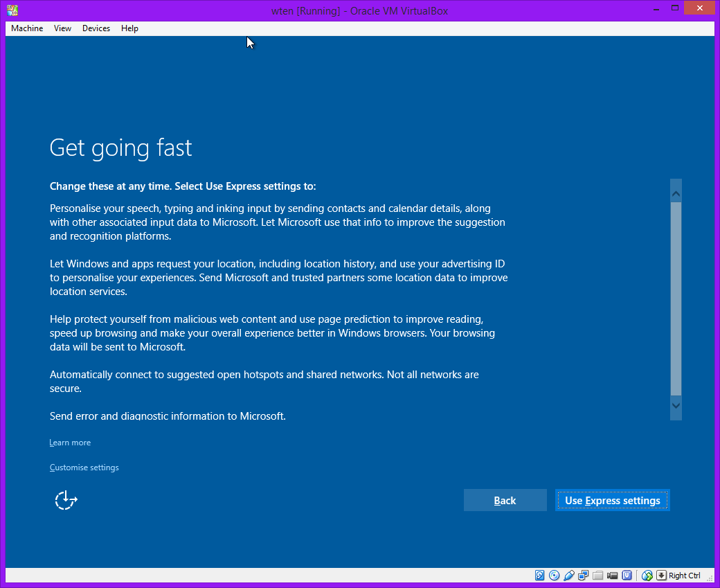The width and height of the screenshot is (720, 588).
Task: Click the scrollbar up arrow
Action: pyautogui.click(x=676, y=193)
